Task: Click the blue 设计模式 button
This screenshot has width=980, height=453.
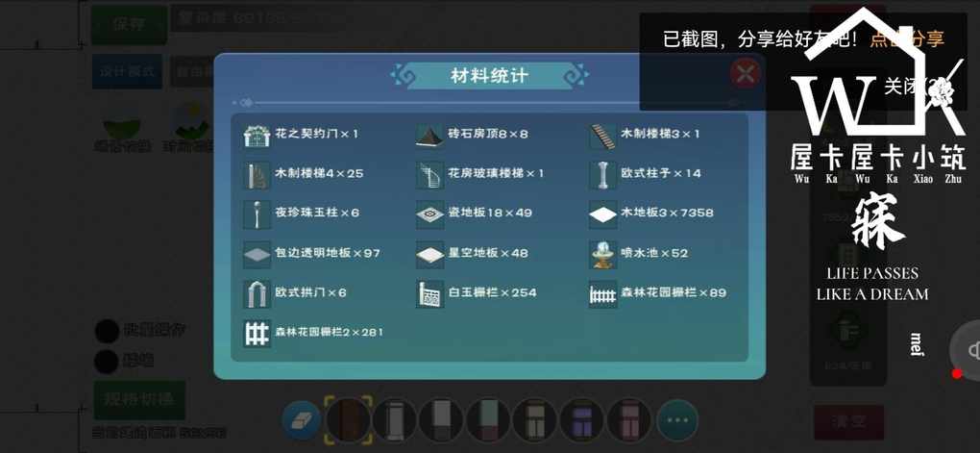Action: [x=128, y=71]
